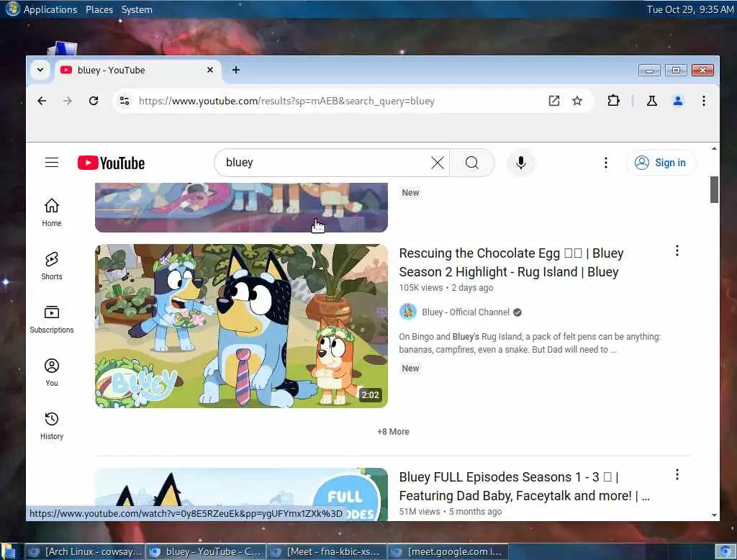Switch to Arch Linux cowsay taskbar window
This screenshot has width=737, height=560.
(x=85, y=552)
